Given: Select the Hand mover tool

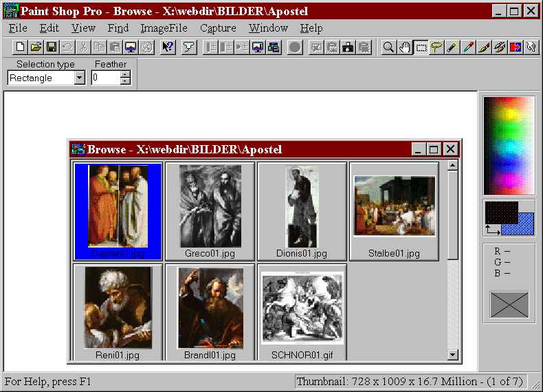Looking at the screenshot, I should [405, 47].
